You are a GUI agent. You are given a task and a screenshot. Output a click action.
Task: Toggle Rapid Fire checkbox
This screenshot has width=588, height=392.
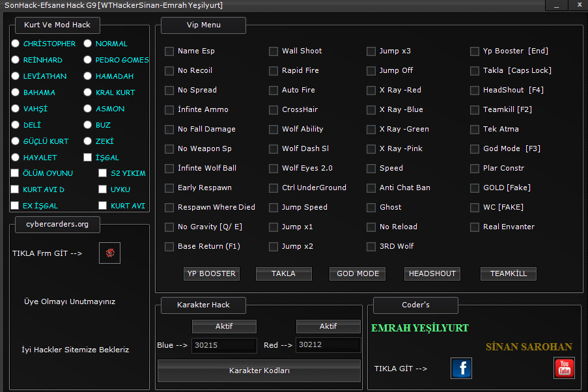tap(273, 70)
